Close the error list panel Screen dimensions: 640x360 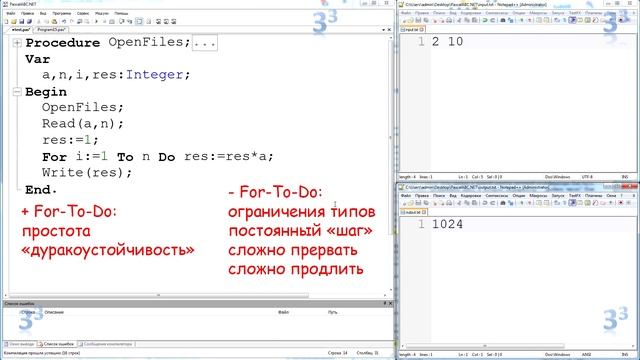pyautogui.click(x=390, y=304)
